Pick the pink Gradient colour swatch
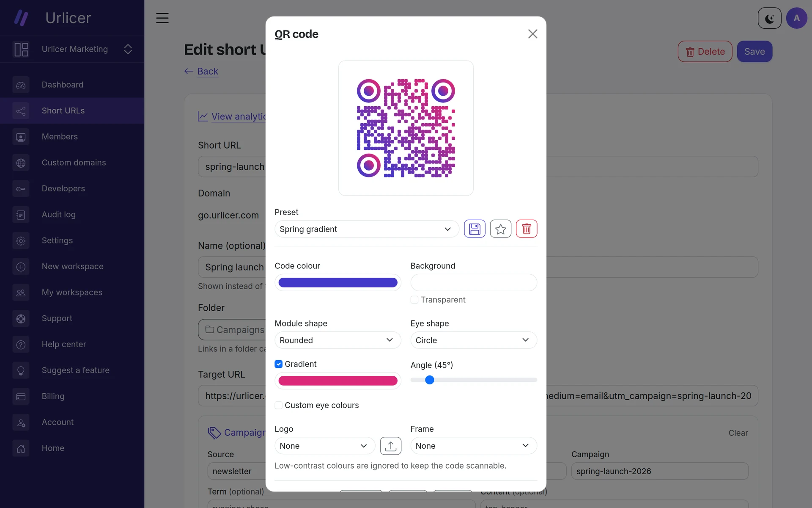 click(x=338, y=381)
